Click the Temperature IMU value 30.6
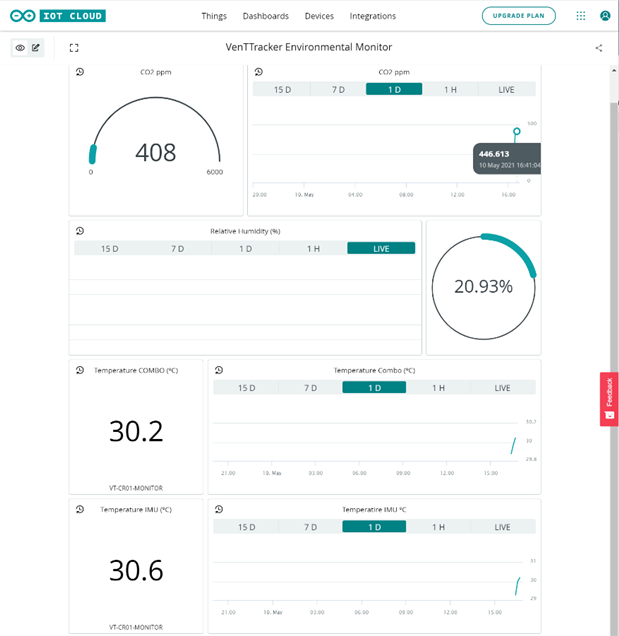 (136, 570)
